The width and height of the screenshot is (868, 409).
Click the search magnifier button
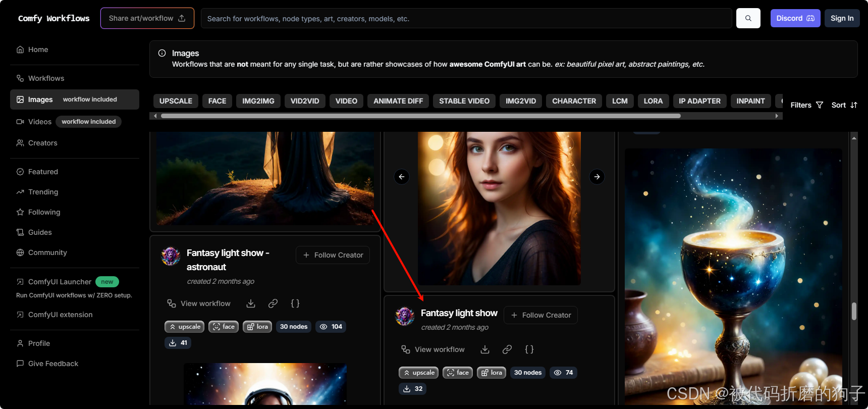click(748, 18)
